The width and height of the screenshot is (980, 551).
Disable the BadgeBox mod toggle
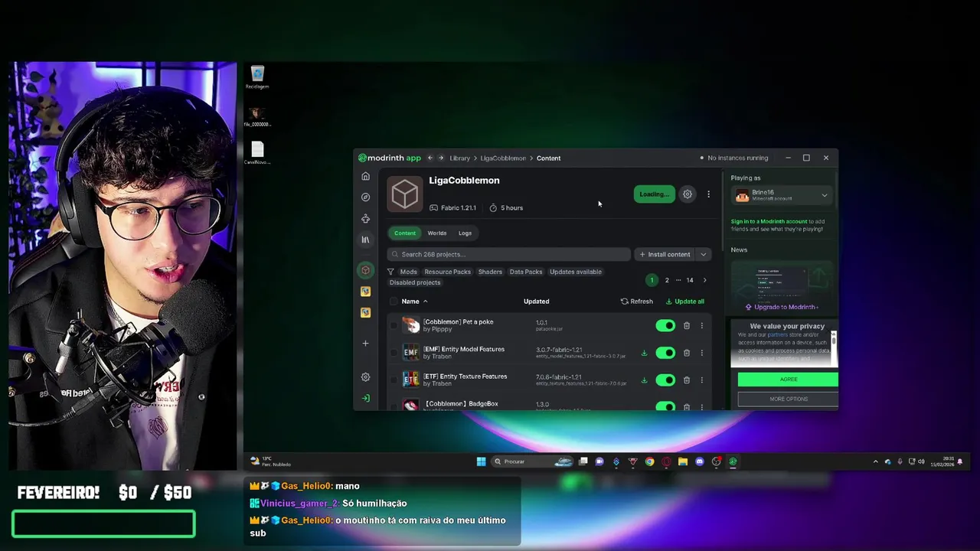click(x=665, y=406)
